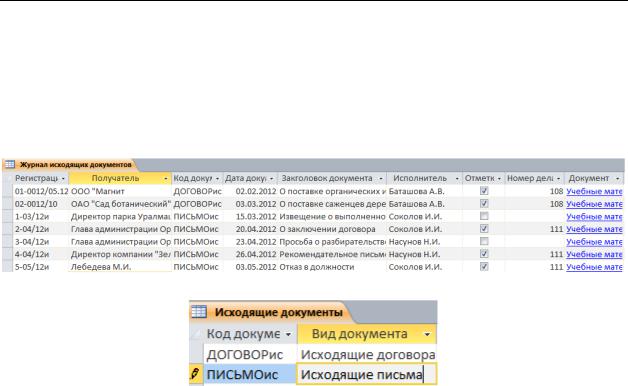Open the Код докуме dropdown in Исходящие документы
This screenshot has height=386, width=628.
pos(288,334)
